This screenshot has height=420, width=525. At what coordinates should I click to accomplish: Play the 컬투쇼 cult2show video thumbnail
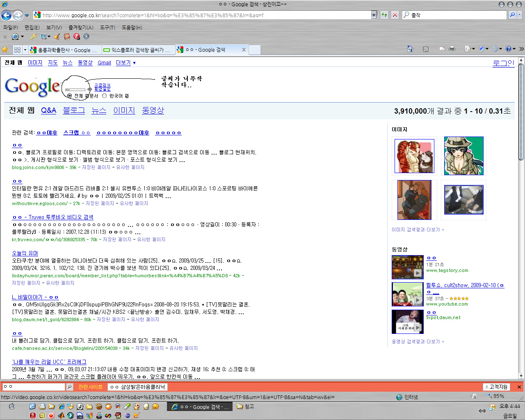click(x=407, y=294)
